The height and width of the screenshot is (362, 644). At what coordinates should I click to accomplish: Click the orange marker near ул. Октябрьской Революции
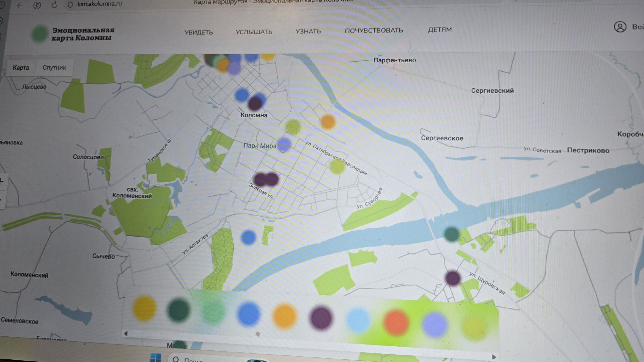pyautogui.click(x=328, y=121)
